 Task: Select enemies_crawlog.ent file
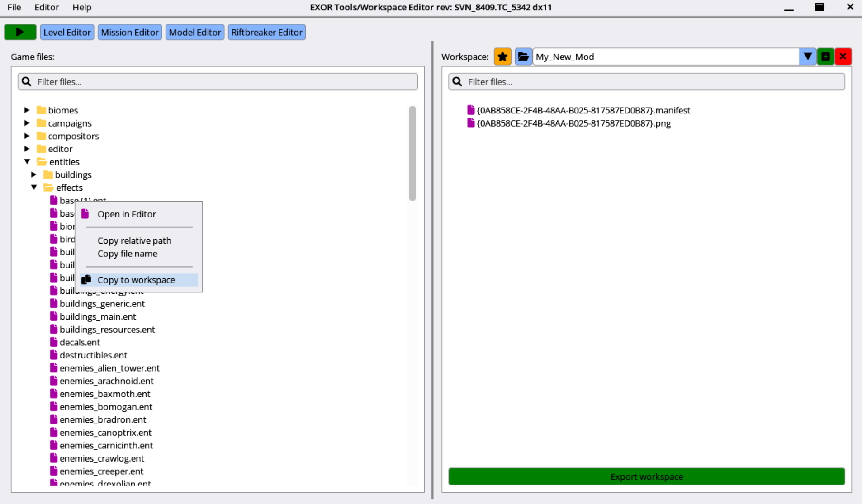(102, 458)
